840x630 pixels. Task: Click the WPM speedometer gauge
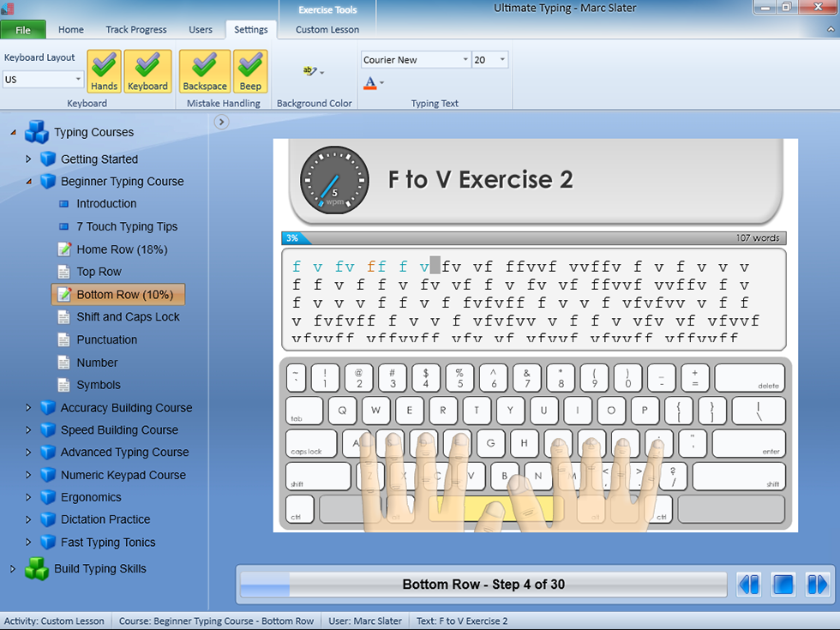point(333,180)
